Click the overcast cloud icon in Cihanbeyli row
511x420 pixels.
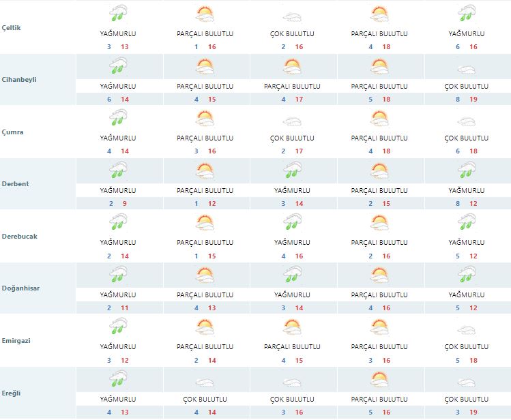[467, 67]
